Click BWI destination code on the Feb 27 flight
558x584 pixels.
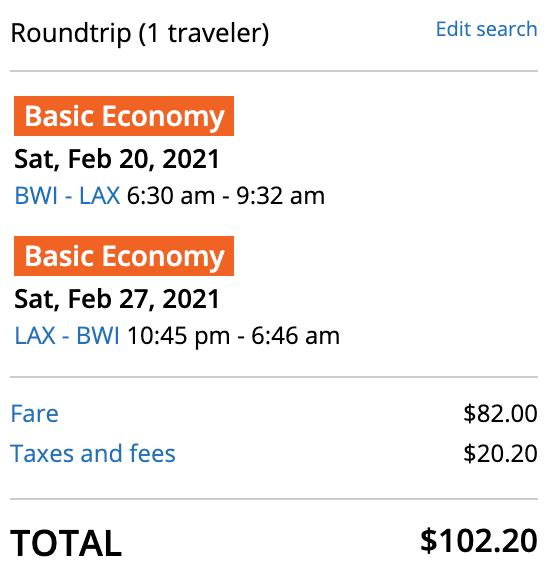click(x=98, y=335)
